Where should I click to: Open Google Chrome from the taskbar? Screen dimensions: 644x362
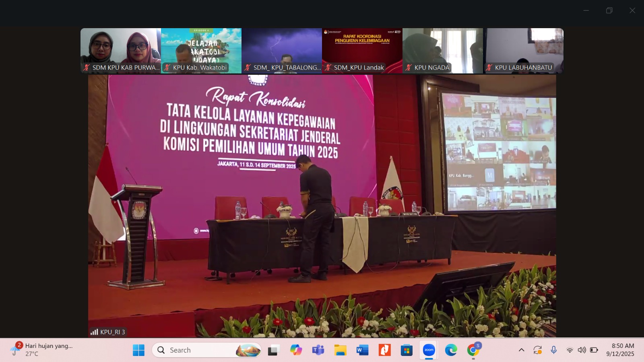tap(473, 350)
